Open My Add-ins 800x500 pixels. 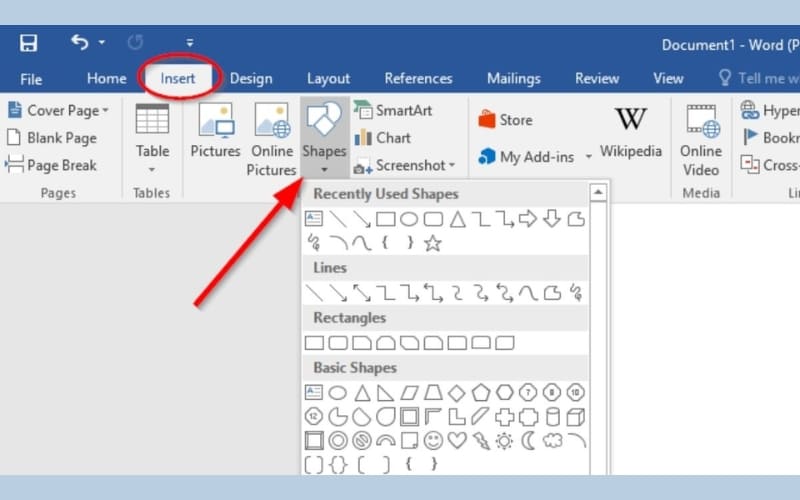527,157
